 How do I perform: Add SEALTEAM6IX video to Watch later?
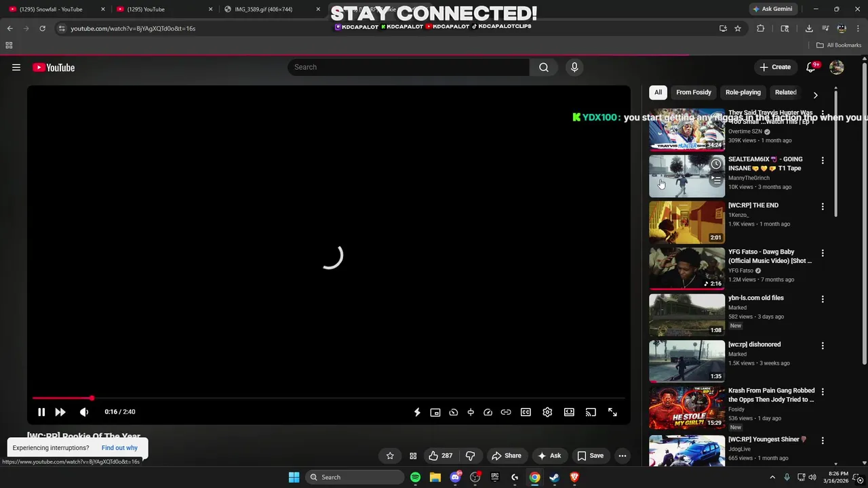pyautogui.click(x=716, y=165)
